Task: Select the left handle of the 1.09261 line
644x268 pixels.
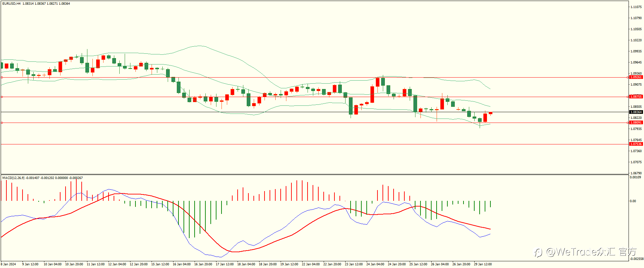Action: 2,77
